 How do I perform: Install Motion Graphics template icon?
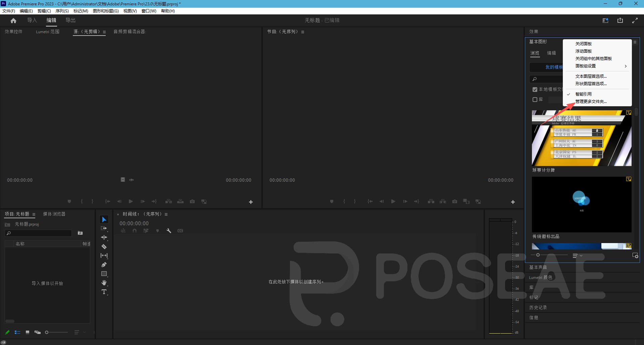coord(635,255)
